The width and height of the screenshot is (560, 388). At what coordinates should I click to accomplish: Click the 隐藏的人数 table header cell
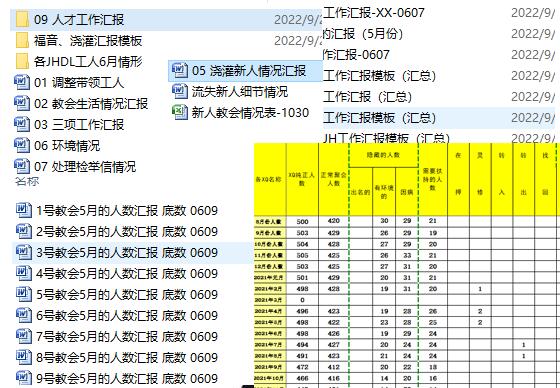[x=383, y=155]
